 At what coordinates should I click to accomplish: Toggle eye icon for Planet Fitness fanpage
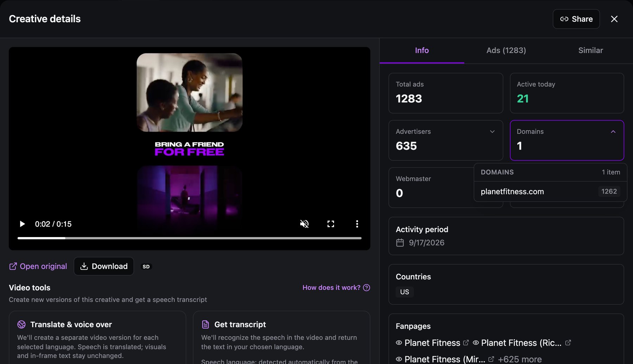(x=399, y=343)
